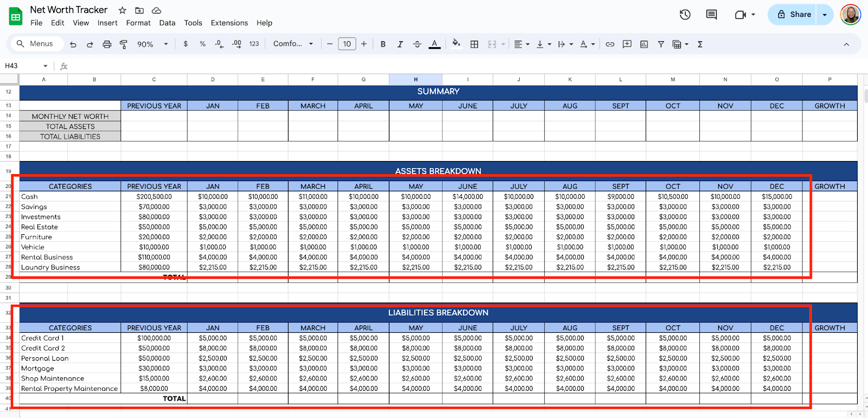The height and width of the screenshot is (418, 868).
Task: Open the File menu
Action: [36, 23]
